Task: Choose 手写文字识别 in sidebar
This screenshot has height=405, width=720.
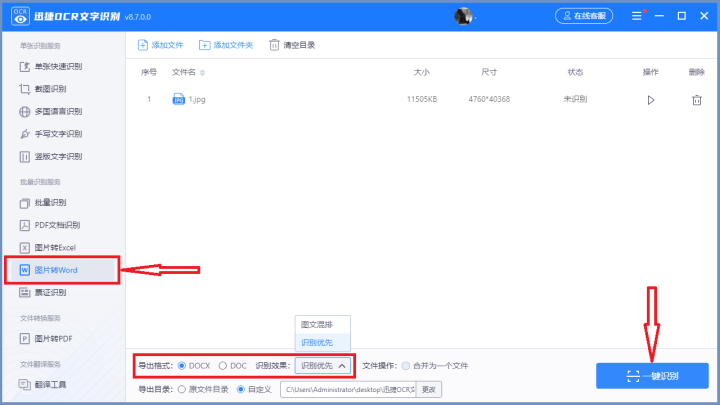Action: click(51, 134)
